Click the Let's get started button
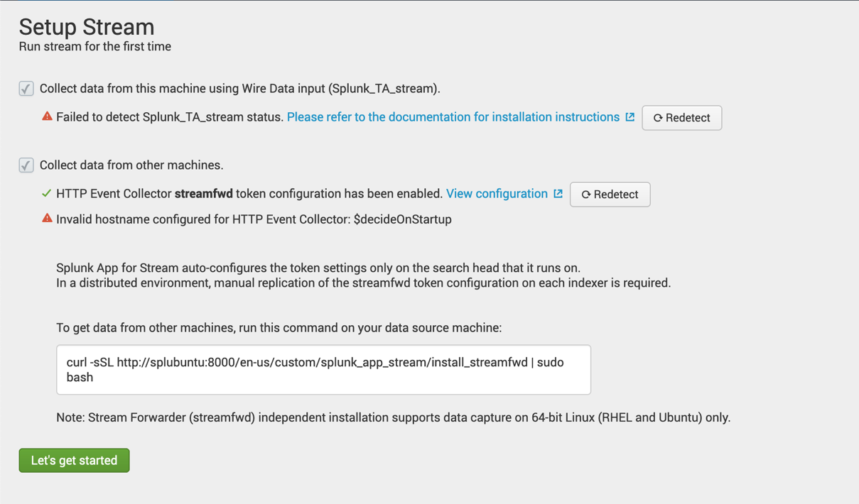The image size is (859, 504). click(74, 461)
